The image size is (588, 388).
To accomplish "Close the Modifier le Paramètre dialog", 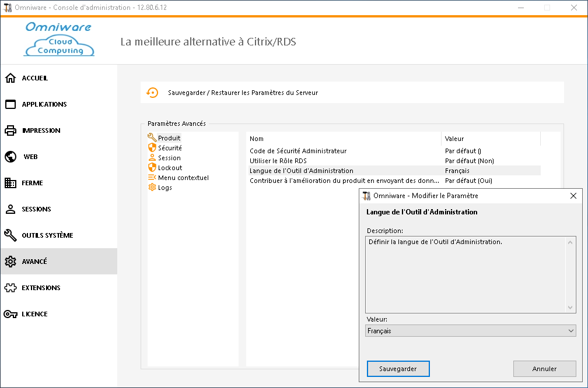I will click(x=573, y=196).
